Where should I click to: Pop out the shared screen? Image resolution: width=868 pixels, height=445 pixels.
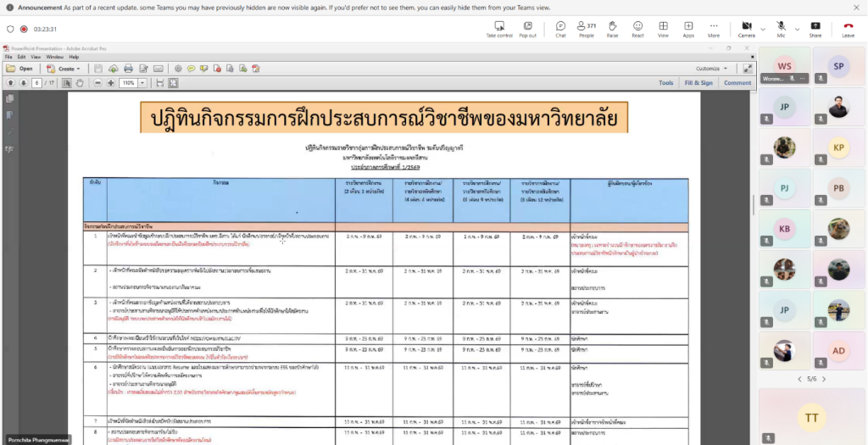tap(527, 28)
